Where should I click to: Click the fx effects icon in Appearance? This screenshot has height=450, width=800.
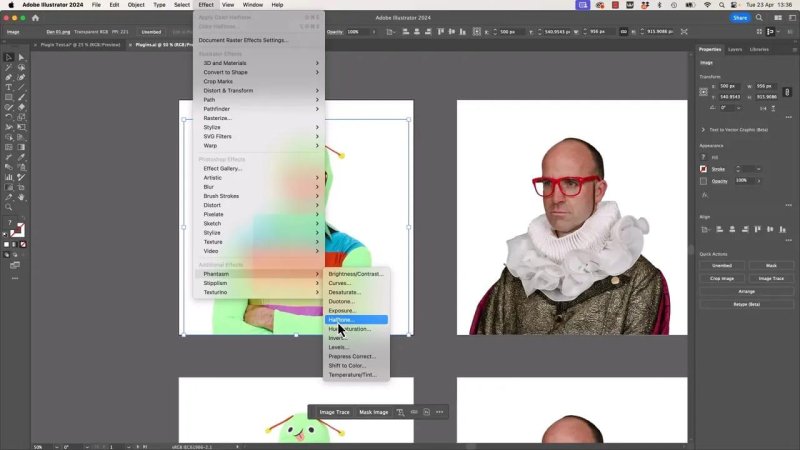tap(704, 195)
